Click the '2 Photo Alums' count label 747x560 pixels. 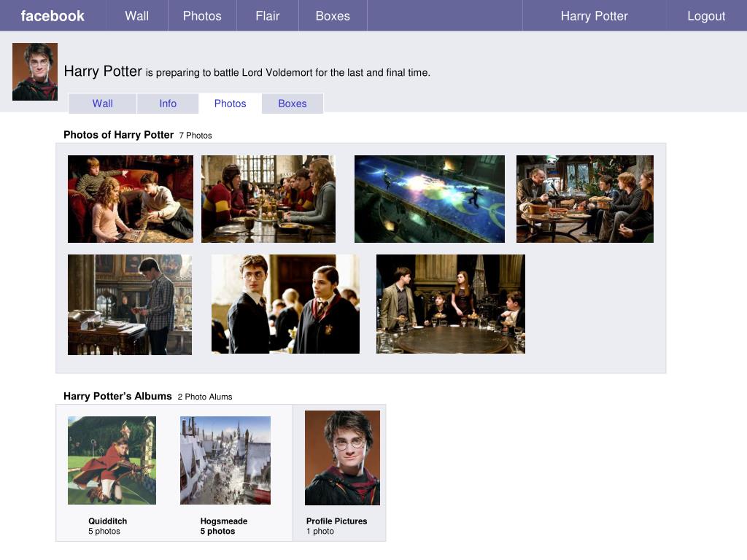coord(205,397)
